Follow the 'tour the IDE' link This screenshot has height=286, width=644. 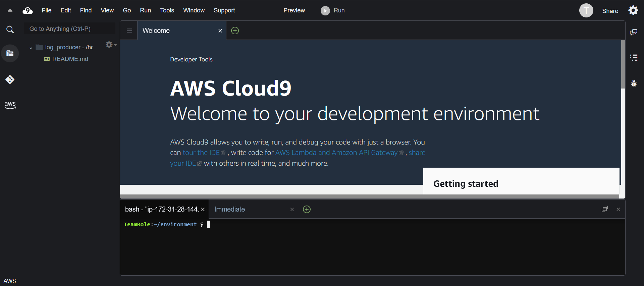pyautogui.click(x=204, y=153)
